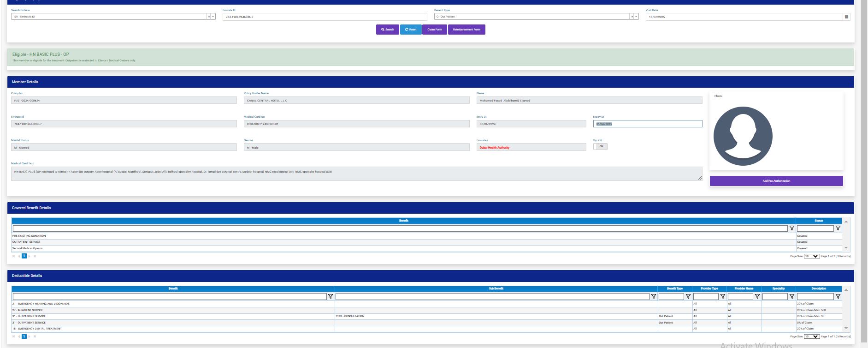This screenshot has width=868, height=348.
Task: Open the Visit Date calendar picker
Action: pos(846,17)
